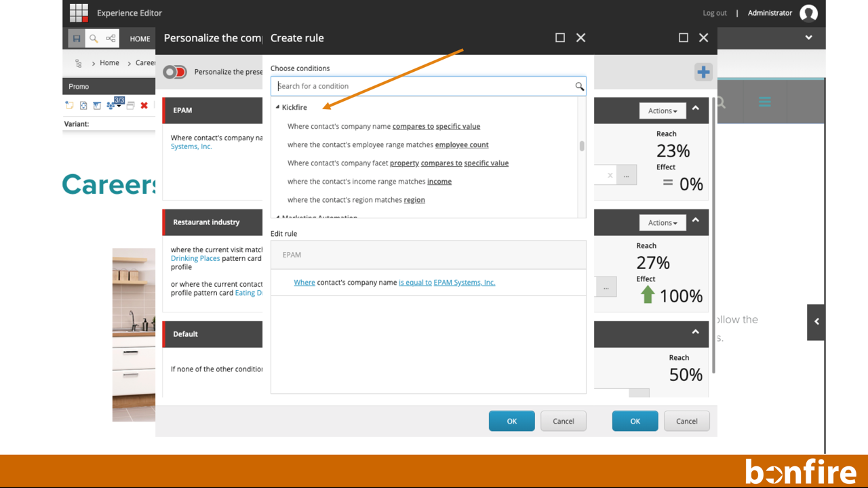The height and width of the screenshot is (488, 868).
Task: Click OK in Create rule dialog
Action: point(512,421)
